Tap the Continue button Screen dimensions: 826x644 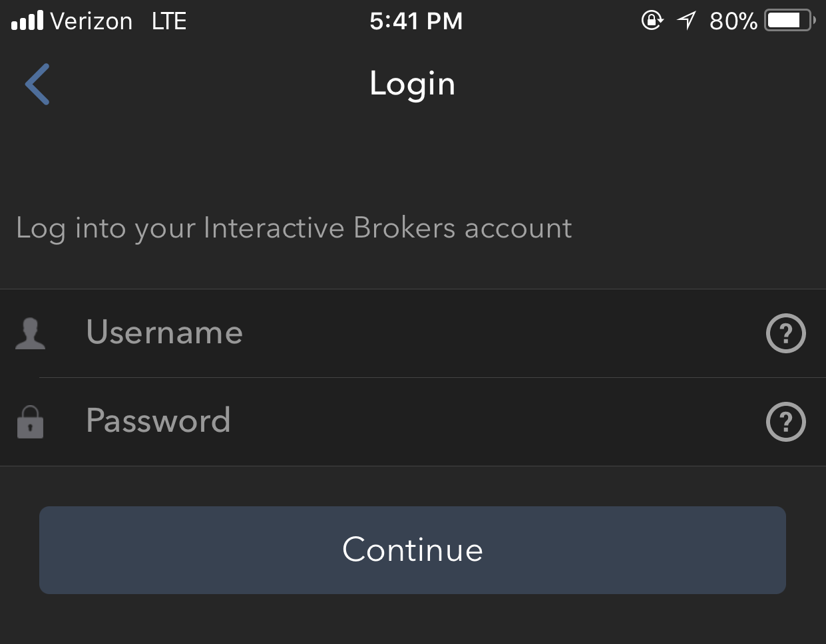point(413,550)
